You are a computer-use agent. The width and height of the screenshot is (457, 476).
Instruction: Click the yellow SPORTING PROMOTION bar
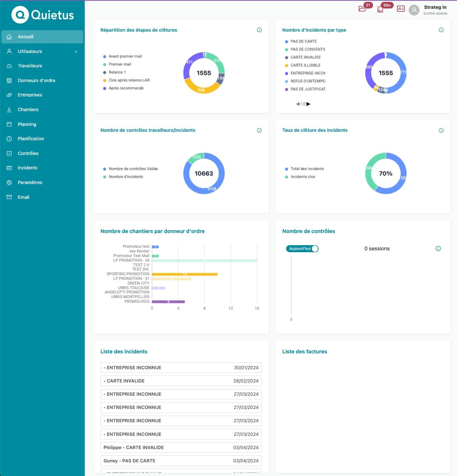pyautogui.click(x=184, y=274)
